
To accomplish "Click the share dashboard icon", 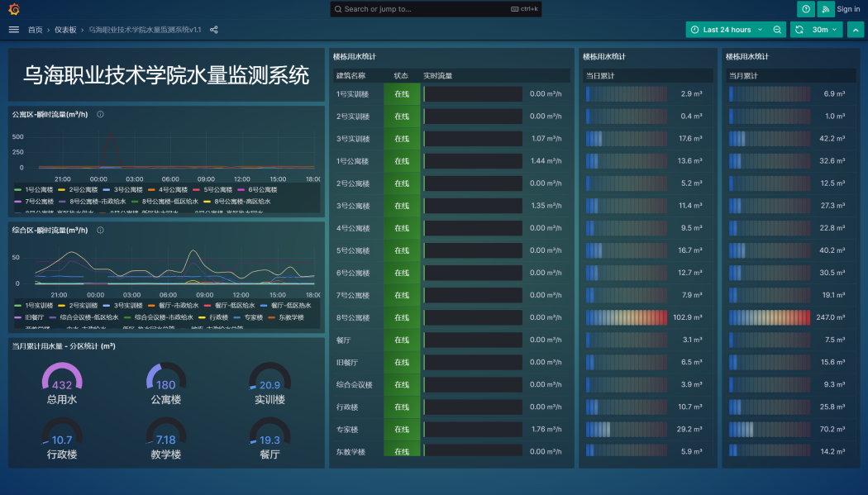I will click(x=214, y=30).
